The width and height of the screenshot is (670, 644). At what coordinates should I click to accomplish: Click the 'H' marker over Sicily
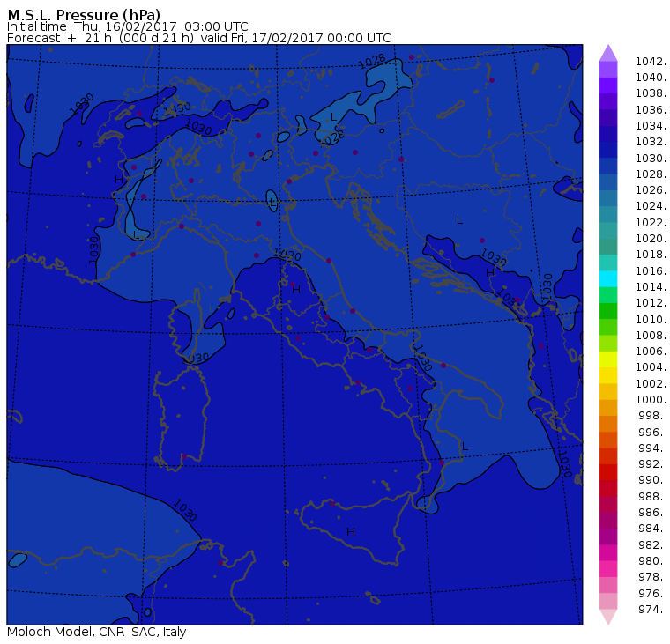click(x=351, y=532)
